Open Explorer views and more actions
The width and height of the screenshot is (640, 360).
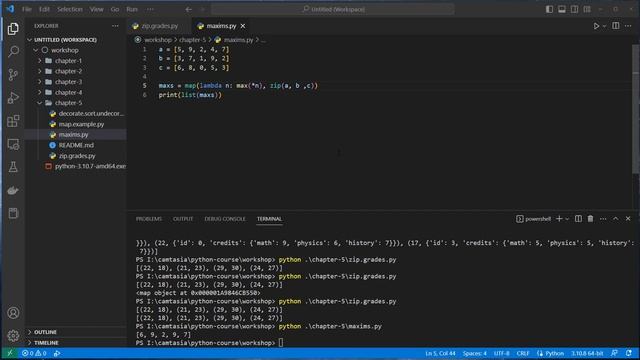(115, 26)
